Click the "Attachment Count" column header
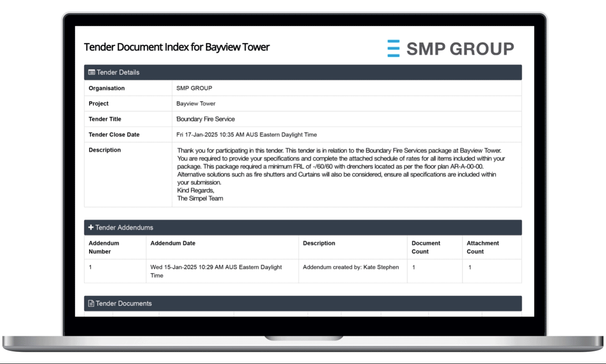This screenshot has height=364, width=606. click(483, 248)
